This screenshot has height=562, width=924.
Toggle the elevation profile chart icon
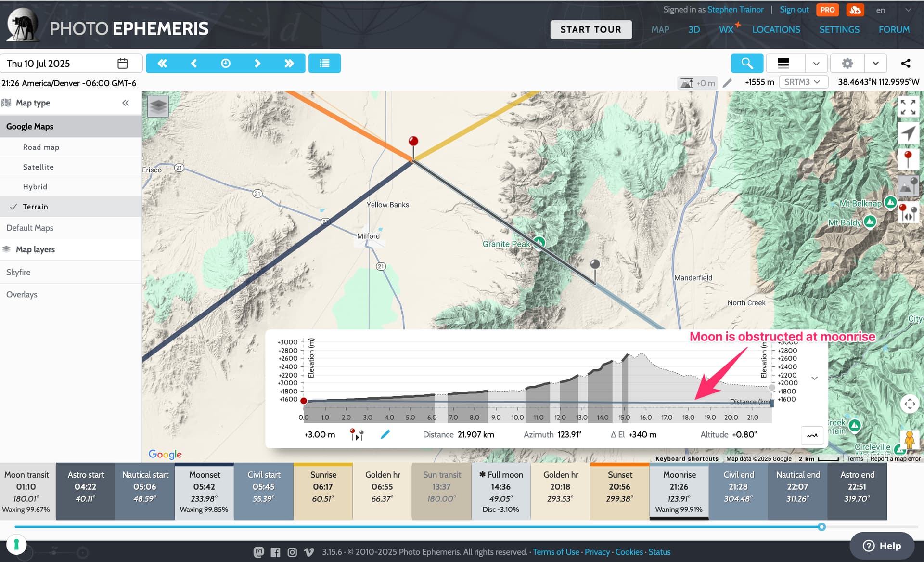[812, 435]
